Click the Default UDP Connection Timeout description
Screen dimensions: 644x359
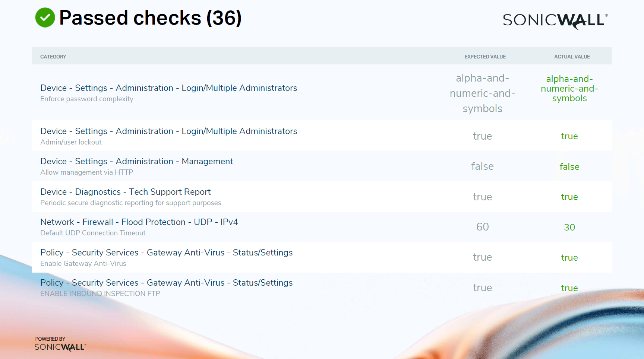(93, 233)
